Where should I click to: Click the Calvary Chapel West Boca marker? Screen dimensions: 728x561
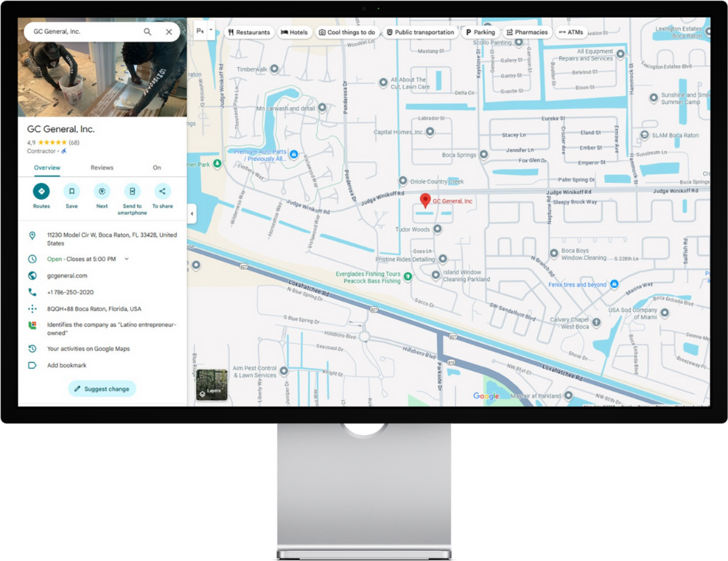point(596,322)
